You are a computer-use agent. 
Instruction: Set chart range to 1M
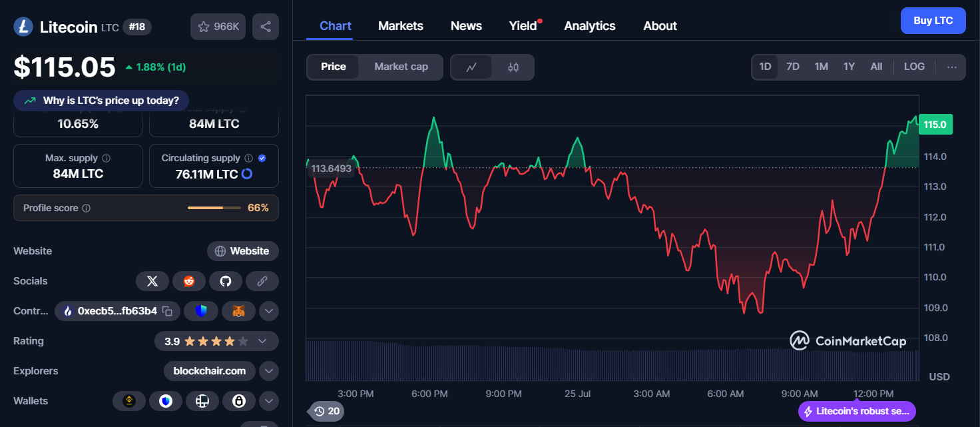point(822,67)
